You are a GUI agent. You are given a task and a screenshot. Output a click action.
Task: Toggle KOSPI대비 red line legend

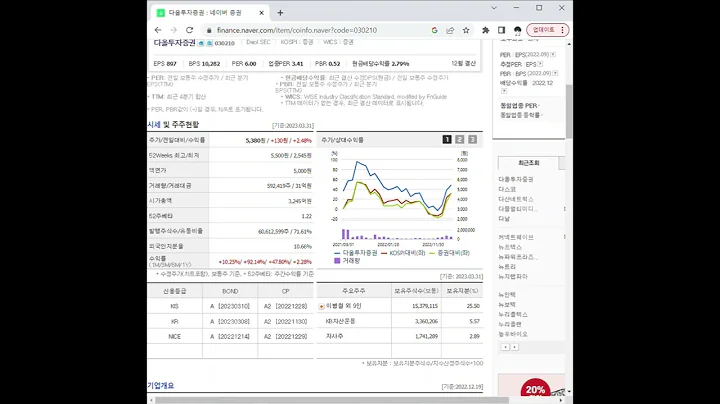point(403,253)
